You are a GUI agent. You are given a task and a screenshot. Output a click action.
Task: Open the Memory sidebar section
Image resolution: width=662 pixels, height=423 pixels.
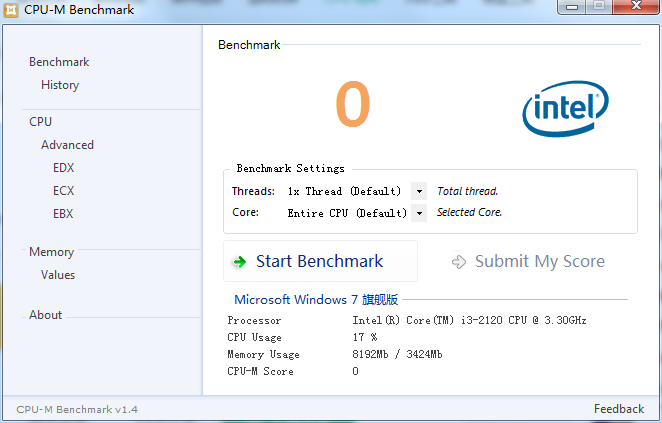(52, 252)
